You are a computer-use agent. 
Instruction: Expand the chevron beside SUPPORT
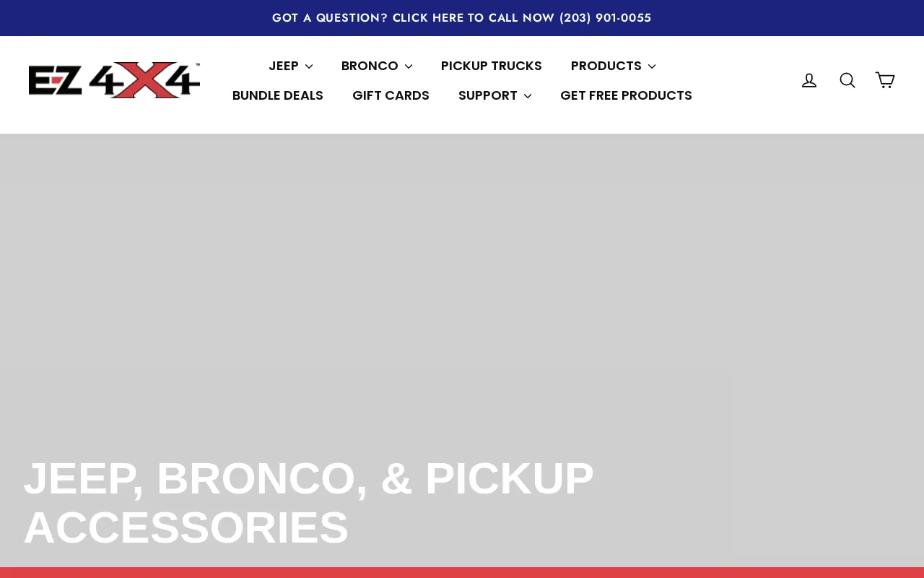(528, 96)
